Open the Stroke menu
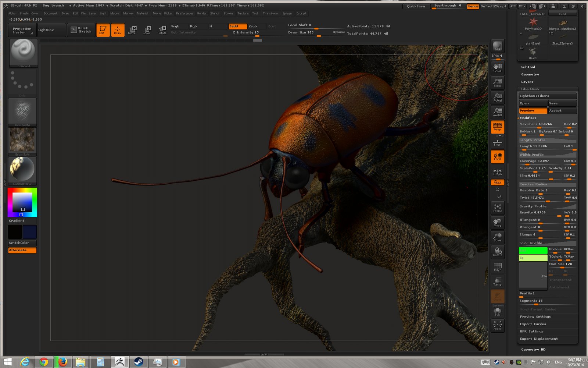Viewport: 588px width, 368px height. tap(228, 14)
